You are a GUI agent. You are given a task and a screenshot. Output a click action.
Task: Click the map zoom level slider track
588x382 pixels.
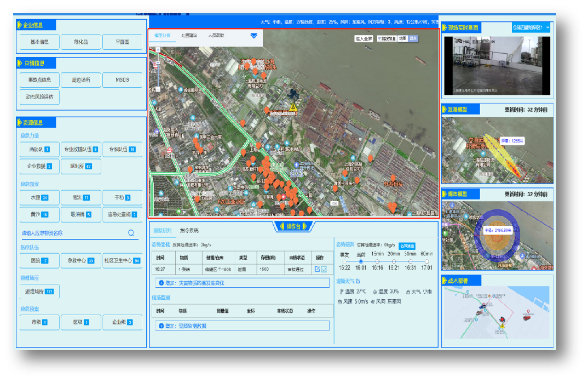158,77
